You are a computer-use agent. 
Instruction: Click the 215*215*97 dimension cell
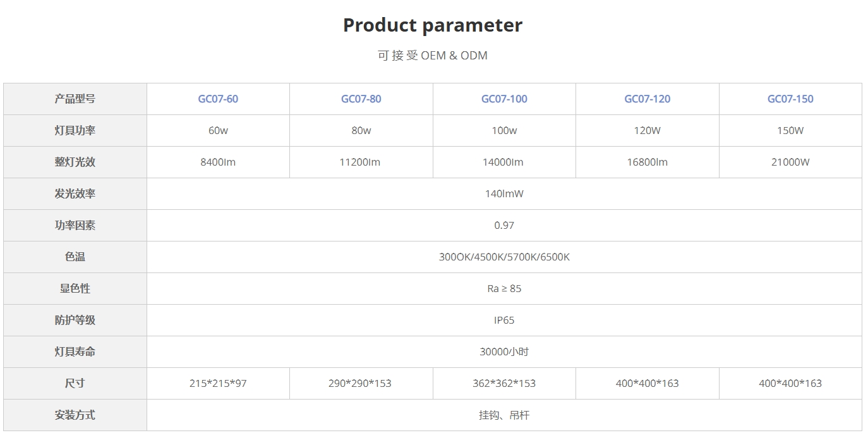(218, 384)
